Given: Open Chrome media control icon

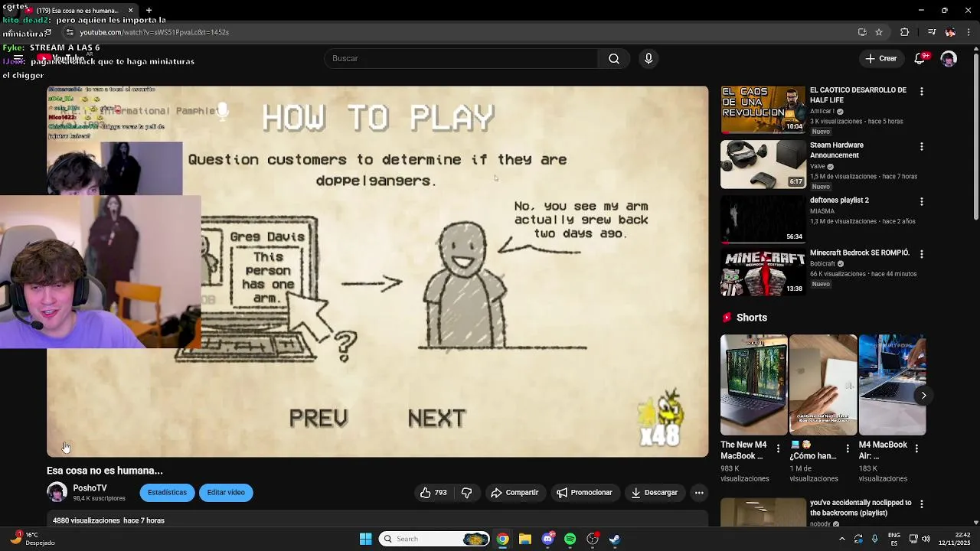Looking at the screenshot, I should 931,32.
